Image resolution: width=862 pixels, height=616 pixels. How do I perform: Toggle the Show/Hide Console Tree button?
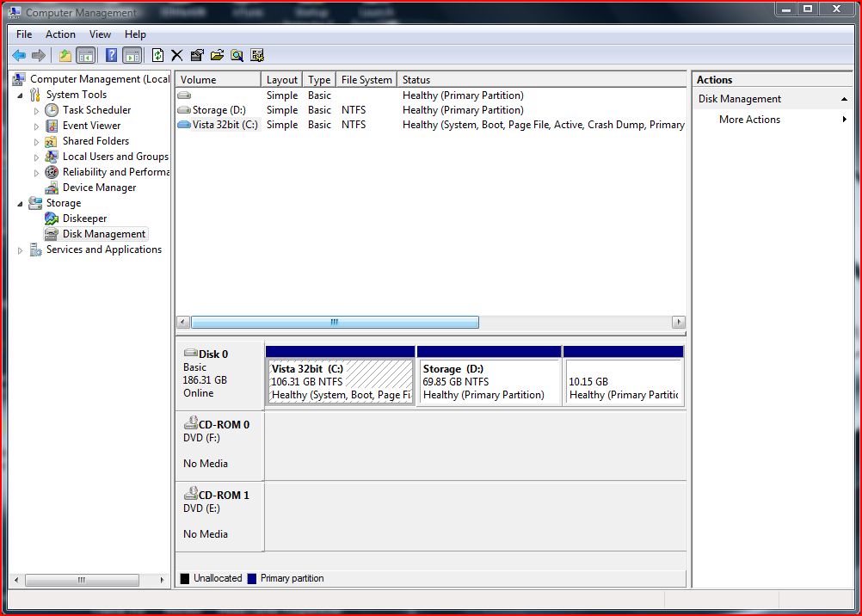coord(86,55)
